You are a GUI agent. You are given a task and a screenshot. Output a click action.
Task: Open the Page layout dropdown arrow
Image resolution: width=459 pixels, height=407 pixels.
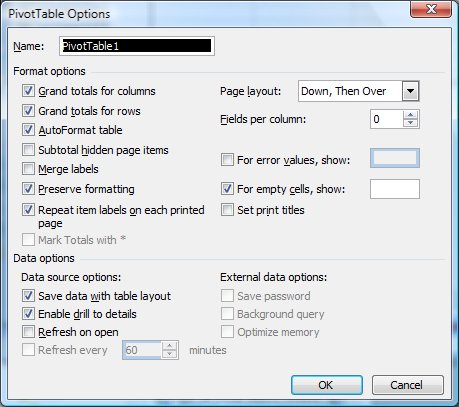410,91
